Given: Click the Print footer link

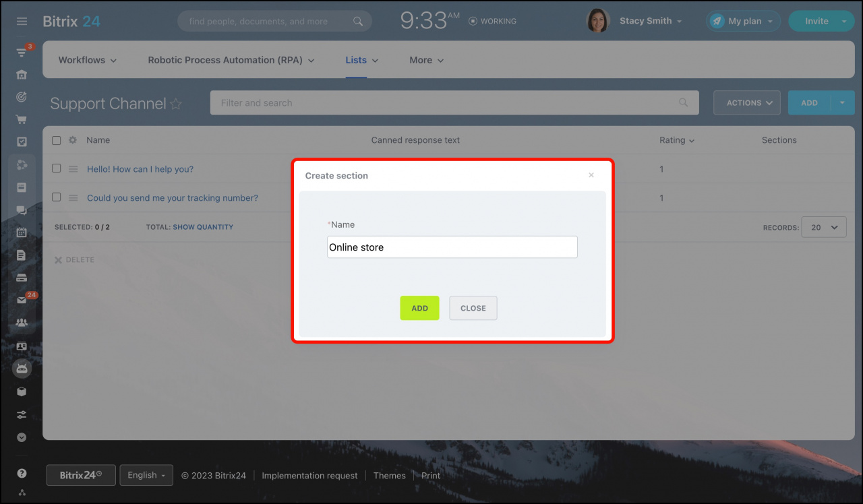Looking at the screenshot, I should coord(431,476).
